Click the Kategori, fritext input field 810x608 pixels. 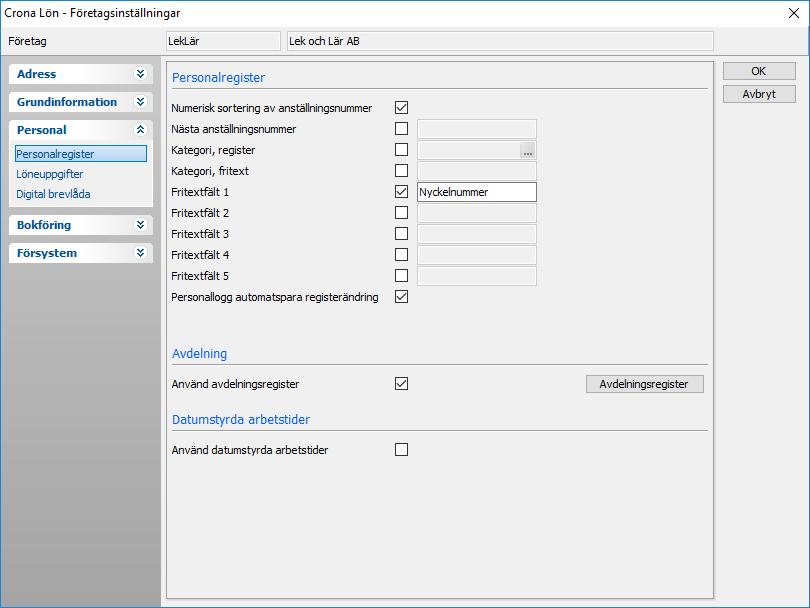[477, 171]
